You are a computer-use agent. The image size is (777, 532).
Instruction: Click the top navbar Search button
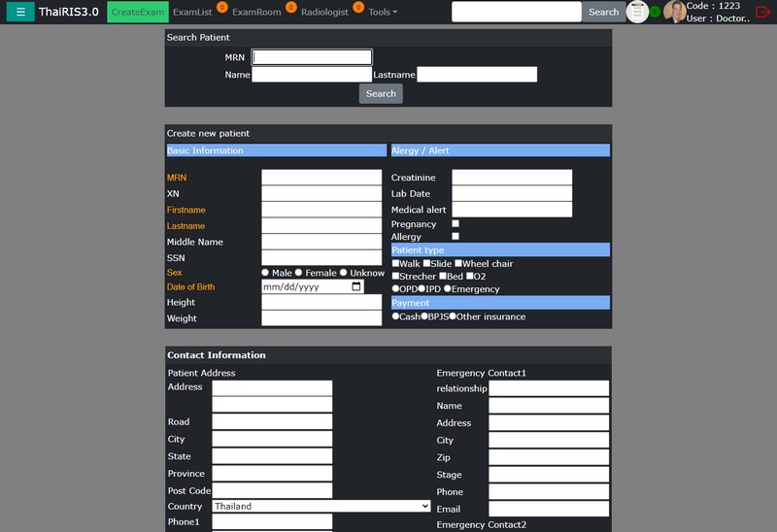(603, 13)
